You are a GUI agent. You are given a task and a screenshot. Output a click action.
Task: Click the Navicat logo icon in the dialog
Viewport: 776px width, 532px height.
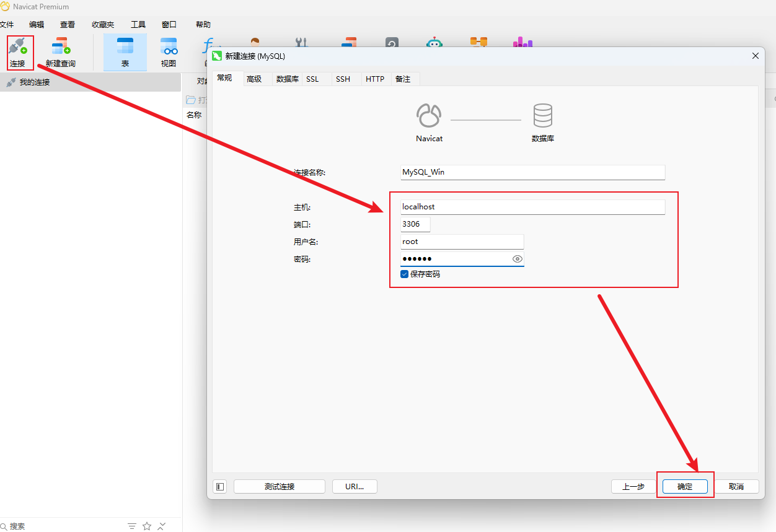pos(429,115)
